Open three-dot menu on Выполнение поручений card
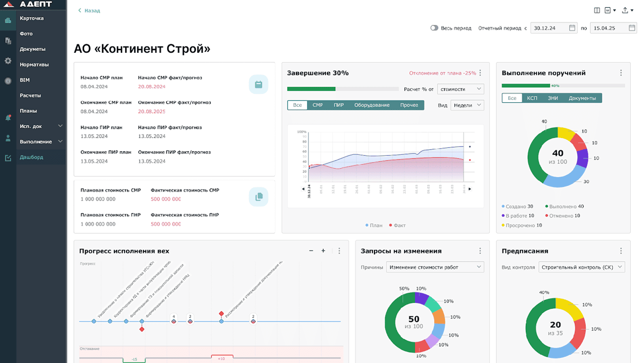 click(x=621, y=73)
